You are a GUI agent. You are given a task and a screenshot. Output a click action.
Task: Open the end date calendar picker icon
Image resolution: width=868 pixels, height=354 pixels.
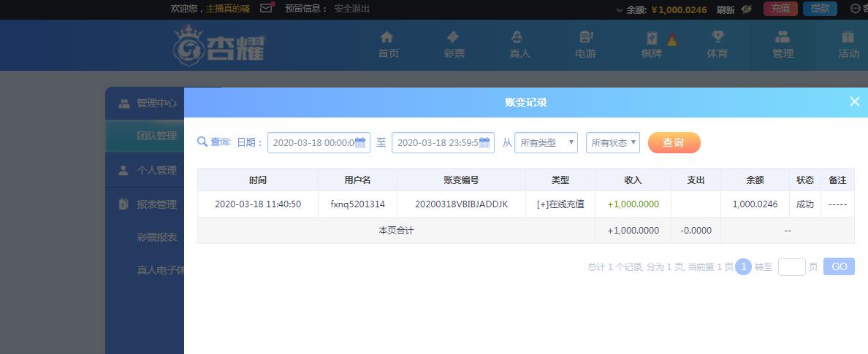[484, 143]
